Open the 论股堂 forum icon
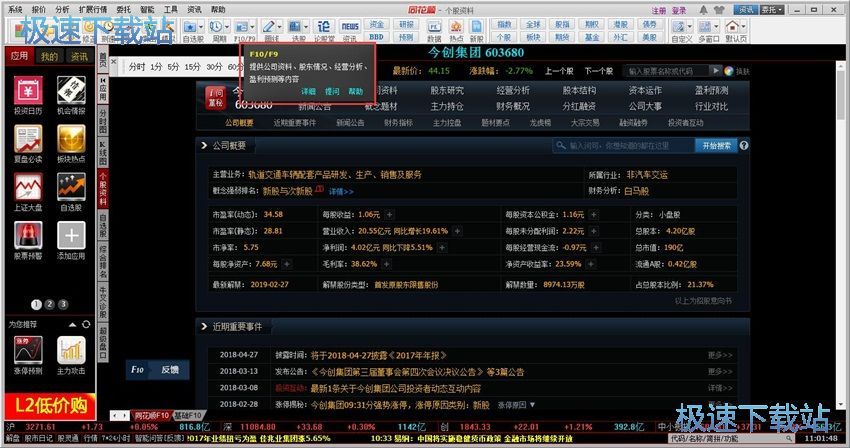 324,27
